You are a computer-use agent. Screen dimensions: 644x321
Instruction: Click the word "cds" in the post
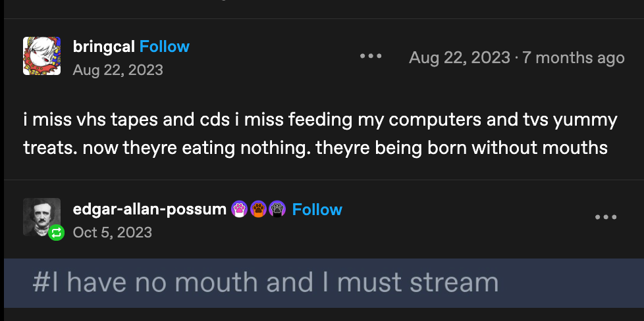point(216,121)
